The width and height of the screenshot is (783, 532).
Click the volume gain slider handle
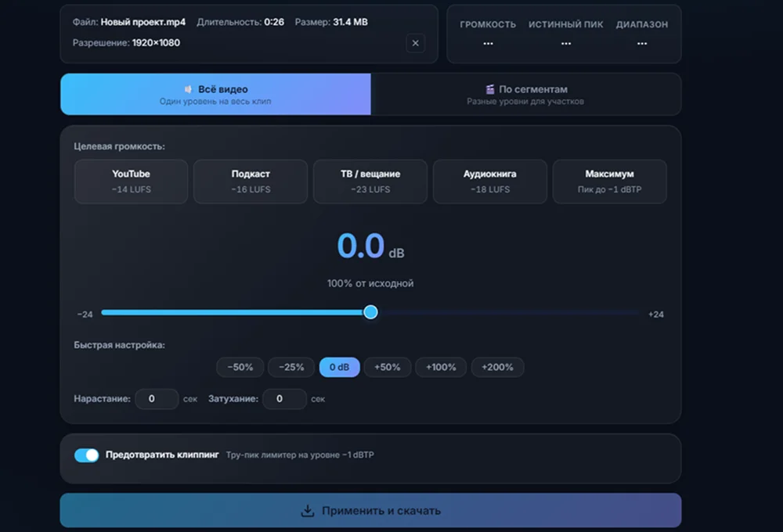click(370, 312)
